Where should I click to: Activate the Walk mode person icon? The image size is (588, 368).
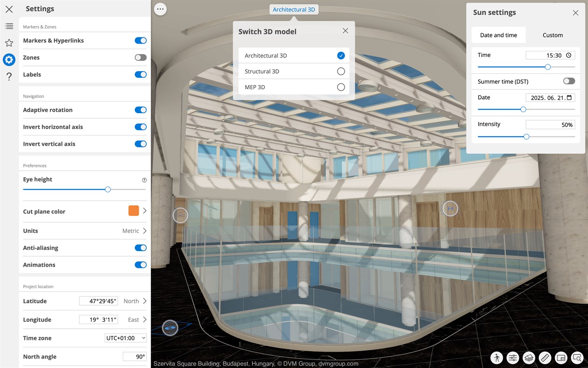click(x=496, y=358)
